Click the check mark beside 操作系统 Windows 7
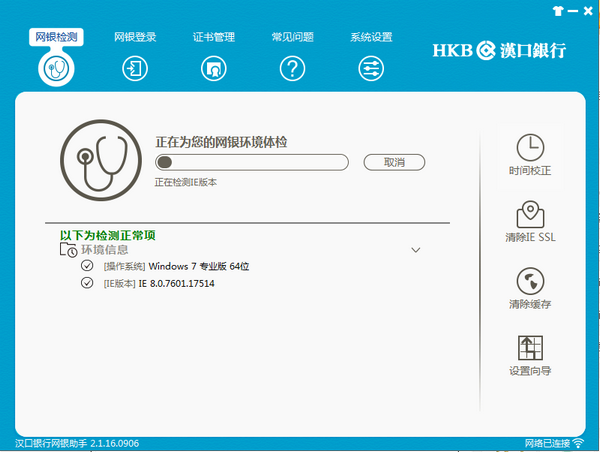 (87, 265)
